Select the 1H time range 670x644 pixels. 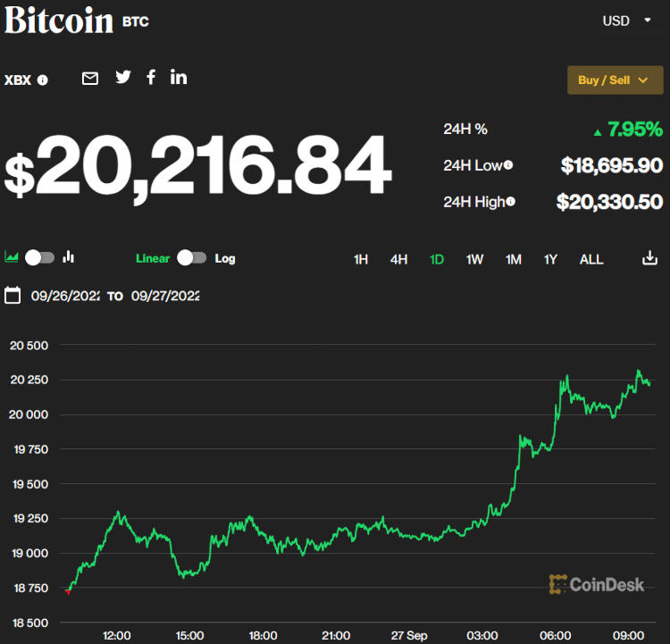[361, 260]
